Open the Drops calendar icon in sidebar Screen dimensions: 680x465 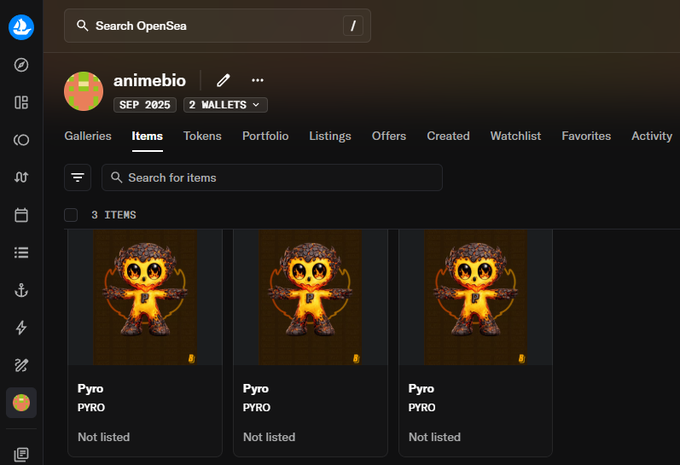[21, 215]
